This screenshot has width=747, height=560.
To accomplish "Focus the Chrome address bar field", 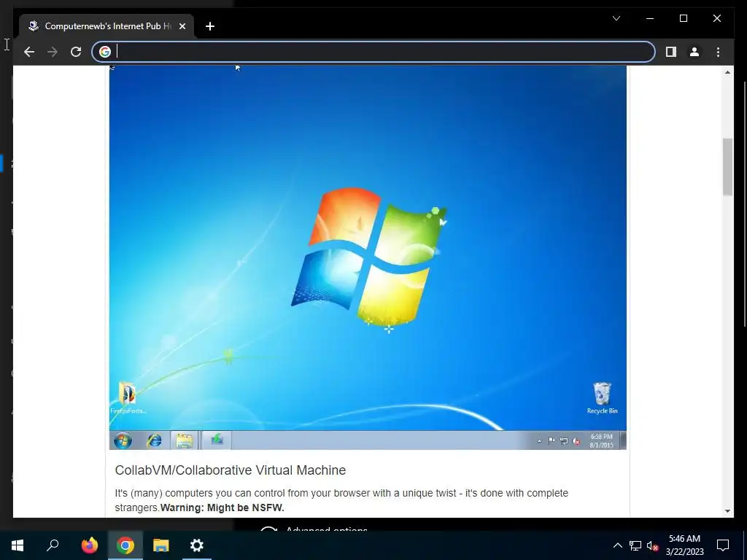I will (373, 52).
